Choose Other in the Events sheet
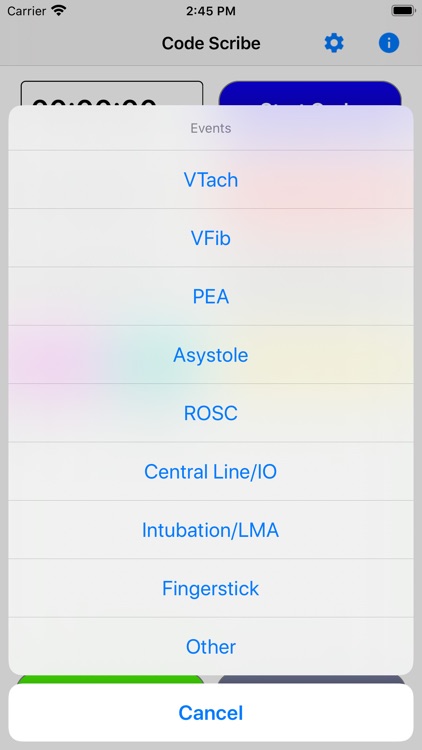Image resolution: width=422 pixels, height=750 pixels. 211,646
